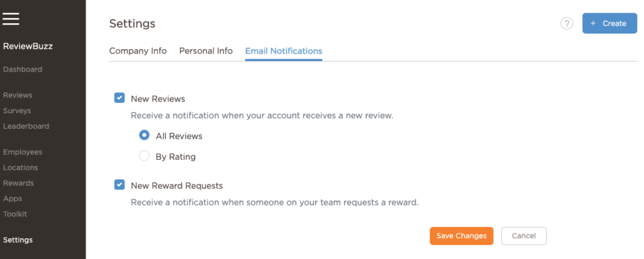Click the Cancel button
The image size is (644, 259).
[524, 236]
